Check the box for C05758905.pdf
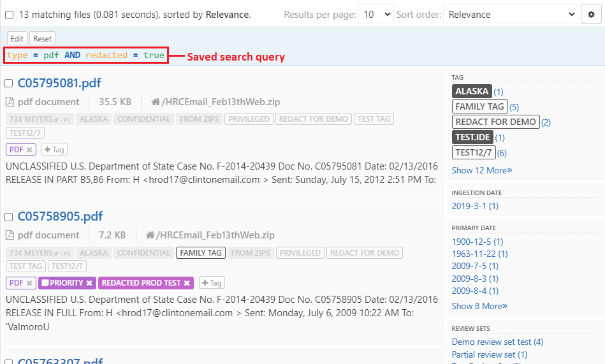This screenshot has width=605, height=364. tap(8, 217)
